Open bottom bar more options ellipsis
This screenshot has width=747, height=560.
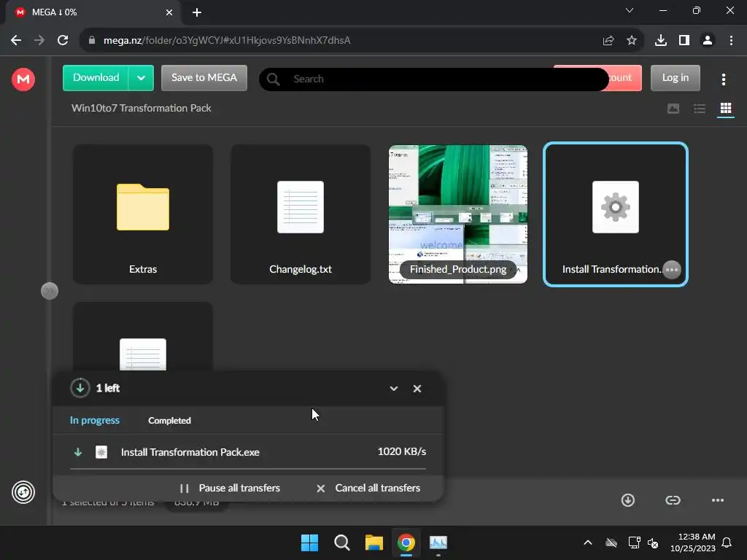718,500
